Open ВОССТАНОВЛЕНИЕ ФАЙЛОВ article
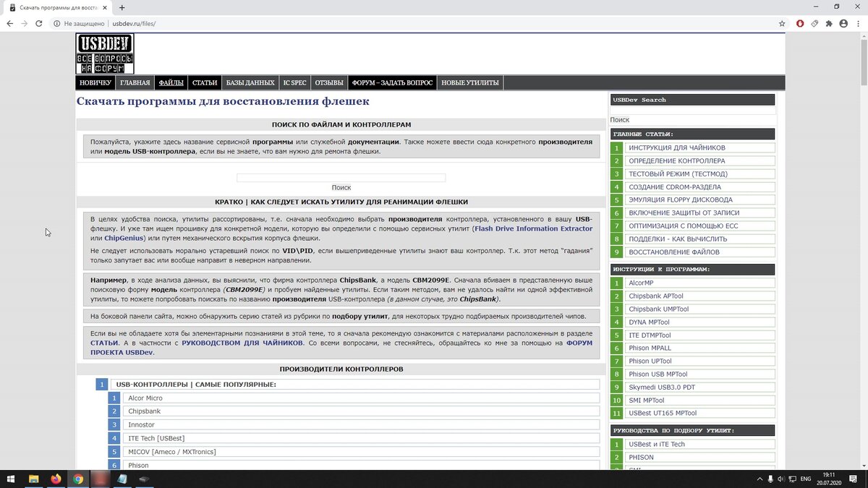This screenshot has width=868, height=488. point(699,252)
